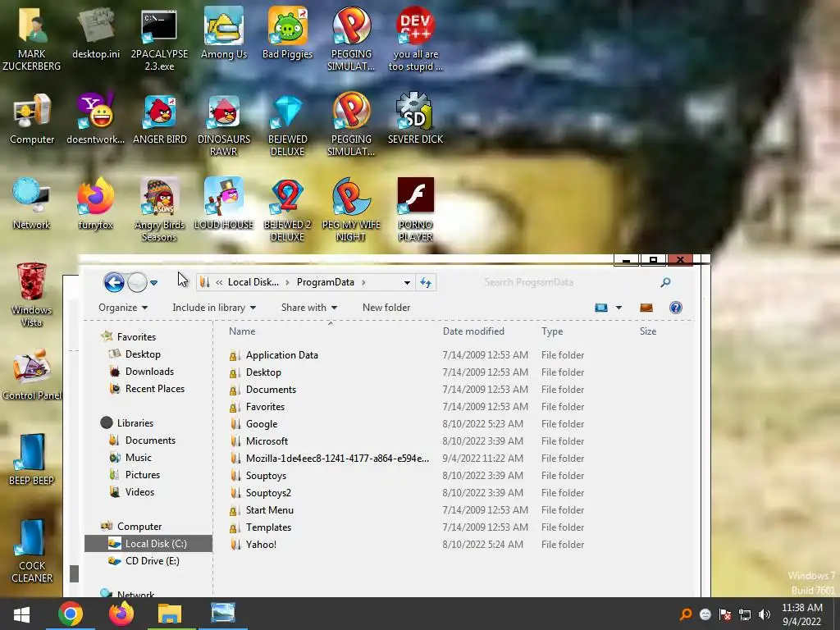Click the Local Disk breadcrumb segment
Image resolution: width=840 pixels, height=630 pixels.
pyautogui.click(x=253, y=282)
